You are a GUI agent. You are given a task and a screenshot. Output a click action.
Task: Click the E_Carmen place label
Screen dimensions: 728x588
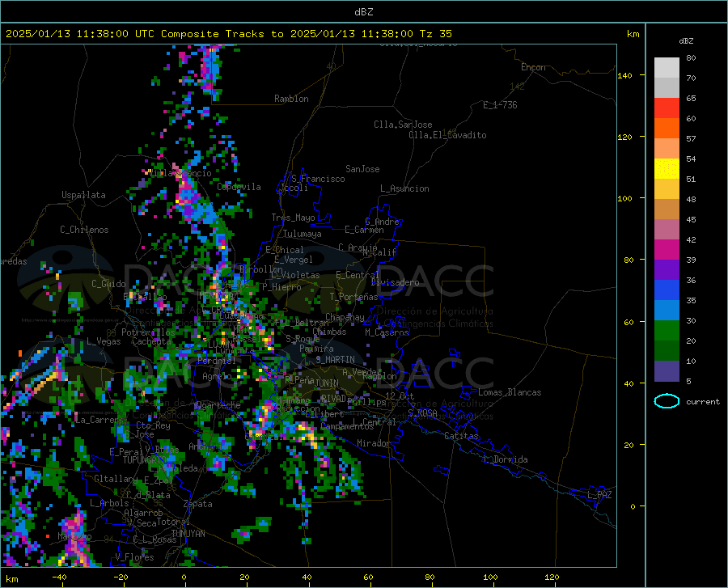click(364, 230)
